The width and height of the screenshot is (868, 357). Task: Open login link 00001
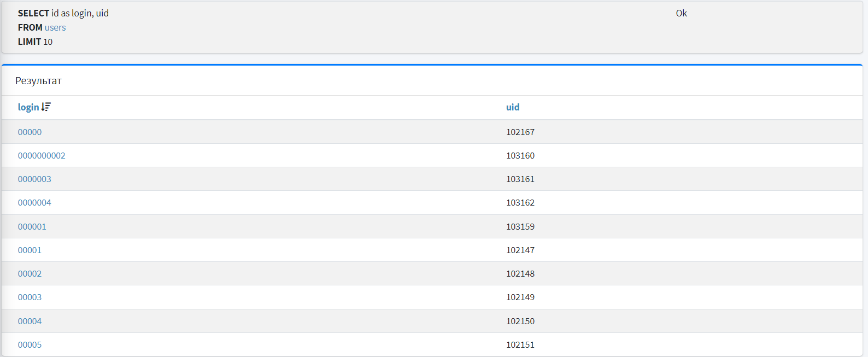30,250
